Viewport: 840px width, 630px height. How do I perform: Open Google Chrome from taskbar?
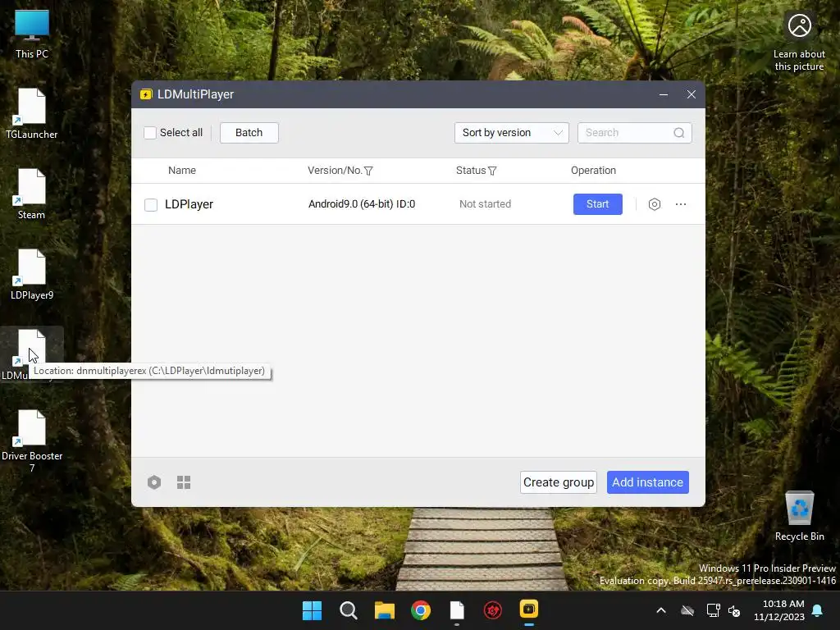[x=421, y=610]
